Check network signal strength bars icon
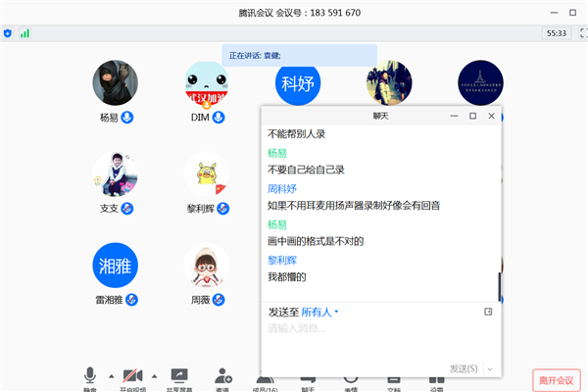The height and width of the screenshot is (392, 588). point(24,33)
